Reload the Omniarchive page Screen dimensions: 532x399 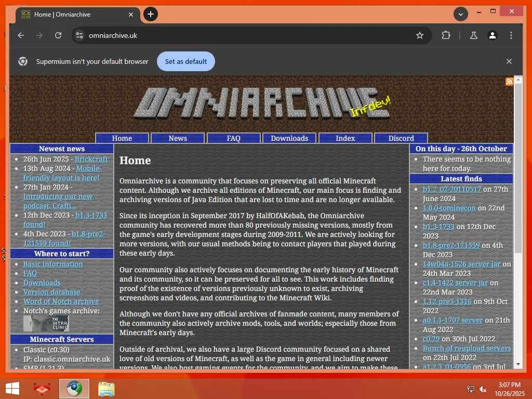[58, 35]
